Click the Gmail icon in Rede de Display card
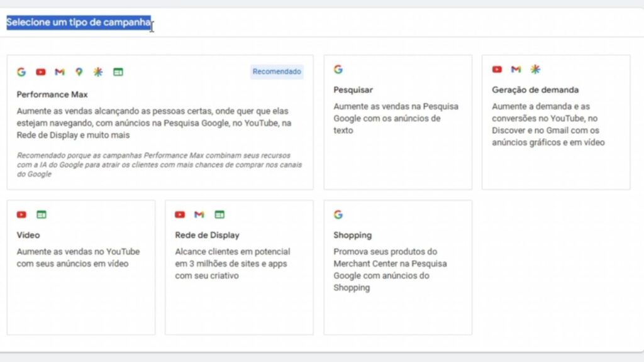Viewport: 644px width, 362px height. coord(199,215)
